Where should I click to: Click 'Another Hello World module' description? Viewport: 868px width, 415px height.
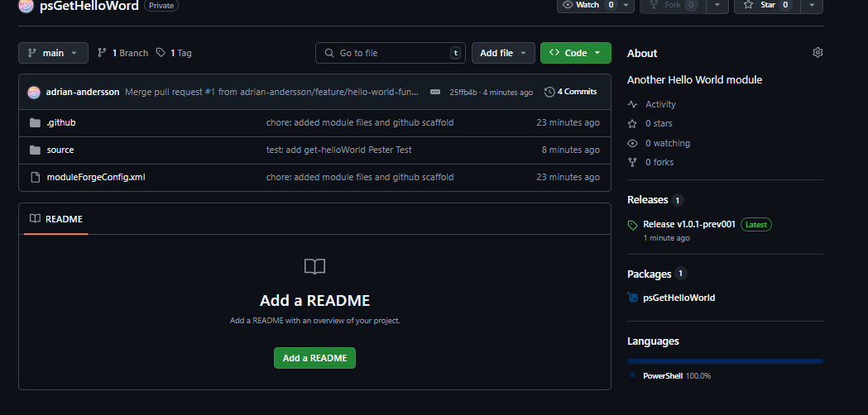click(x=695, y=79)
